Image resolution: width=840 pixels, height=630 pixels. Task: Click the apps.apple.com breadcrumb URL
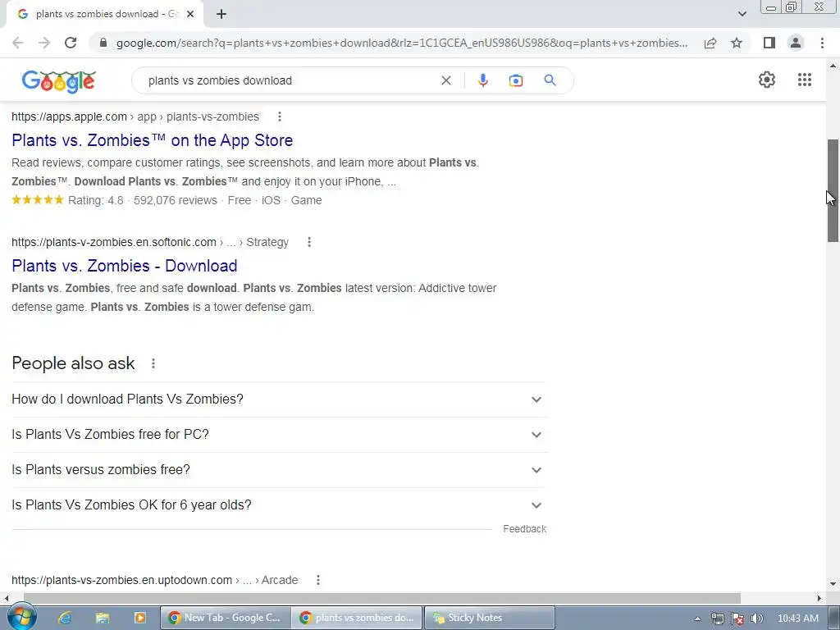[x=135, y=116]
